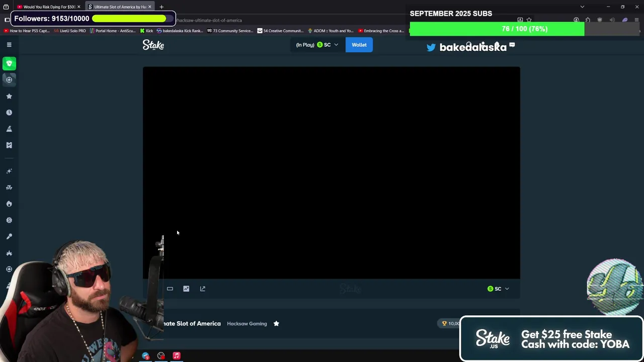The height and width of the screenshot is (362, 644).
Task: Open ADOM Youth bookmark
Action: pos(331,31)
